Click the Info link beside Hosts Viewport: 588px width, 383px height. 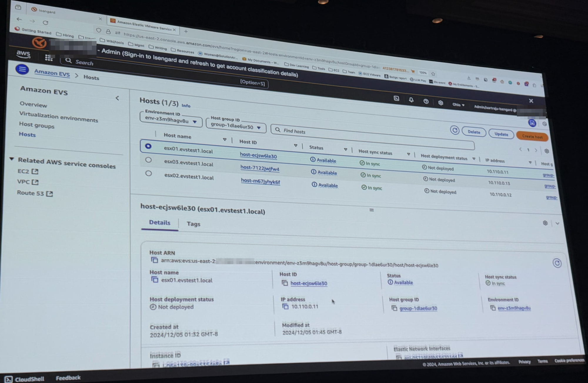click(186, 106)
